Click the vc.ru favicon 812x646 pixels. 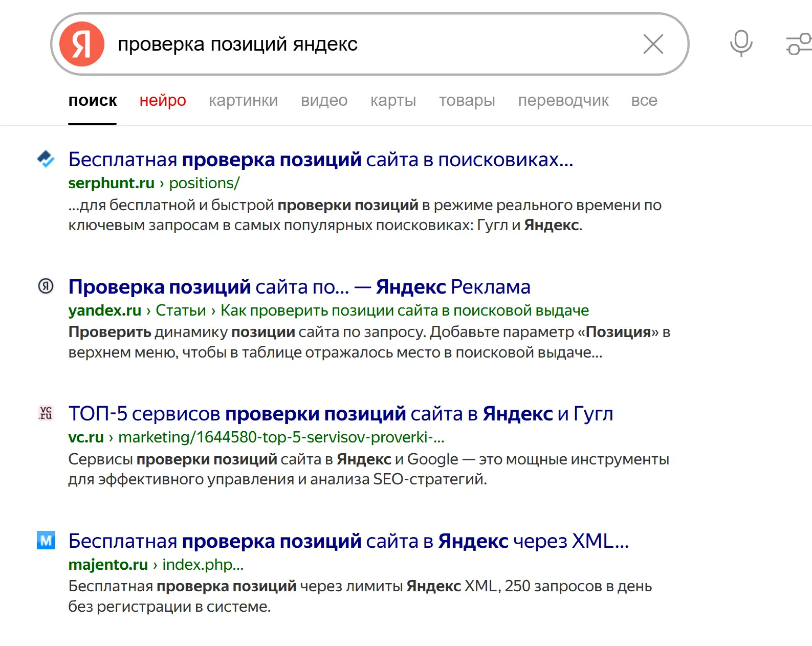(46, 413)
